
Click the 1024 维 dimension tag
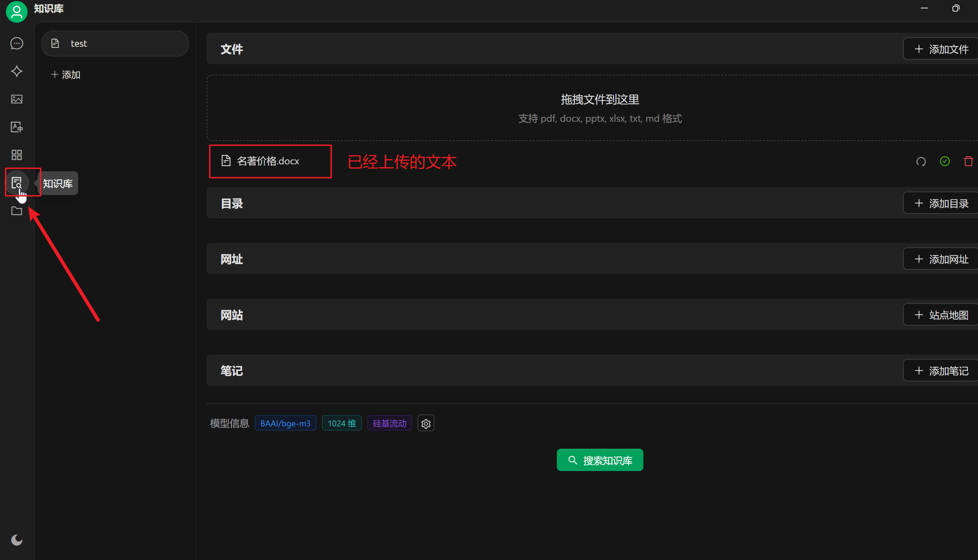[x=342, y=424]
